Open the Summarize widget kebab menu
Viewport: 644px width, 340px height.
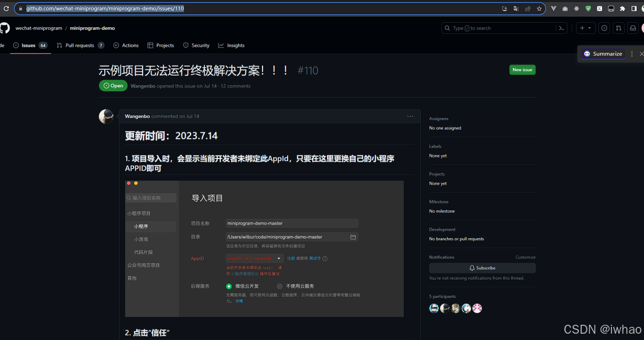click(x=631, y=54)
